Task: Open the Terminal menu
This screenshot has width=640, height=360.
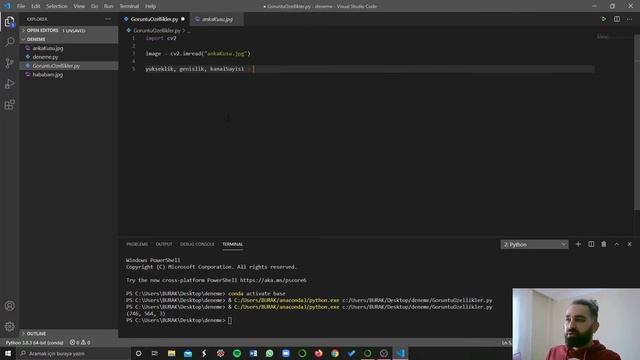Action: coord(129,6)
